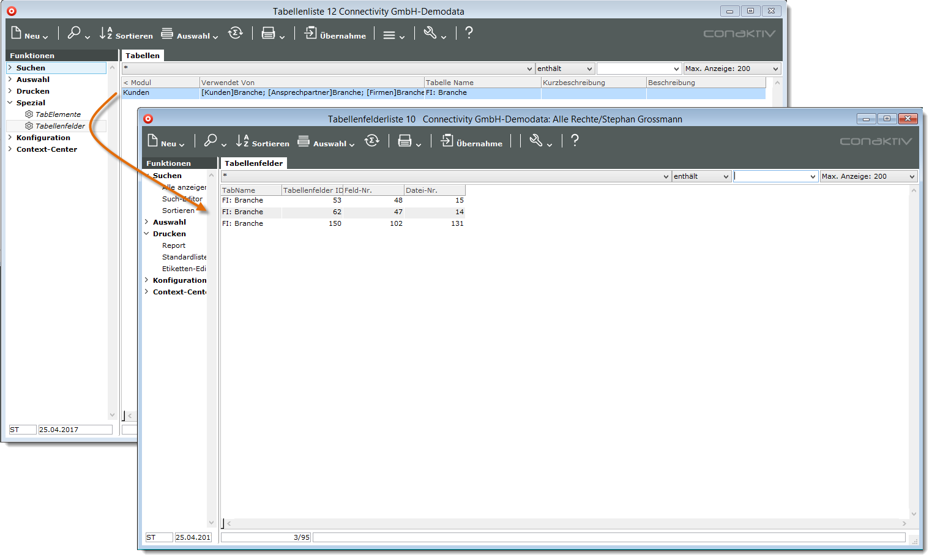Open the magnifier search tool in Tabellenfelderliste
This screenshot has width=932, height=560.
211,141
